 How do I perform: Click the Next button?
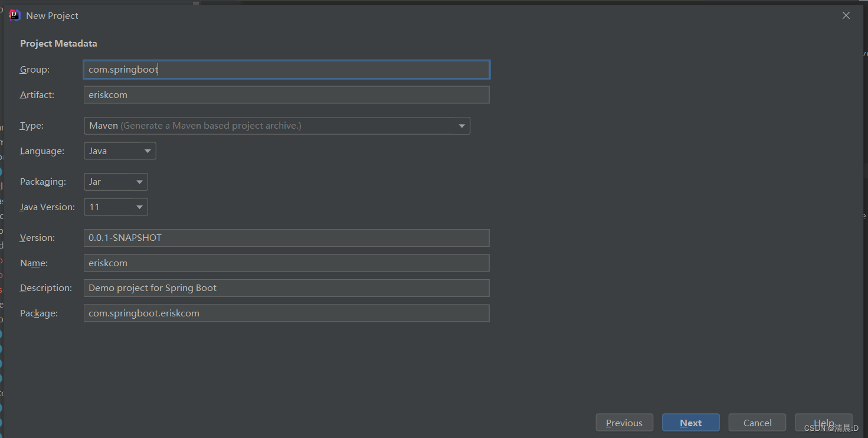point(690,422)
